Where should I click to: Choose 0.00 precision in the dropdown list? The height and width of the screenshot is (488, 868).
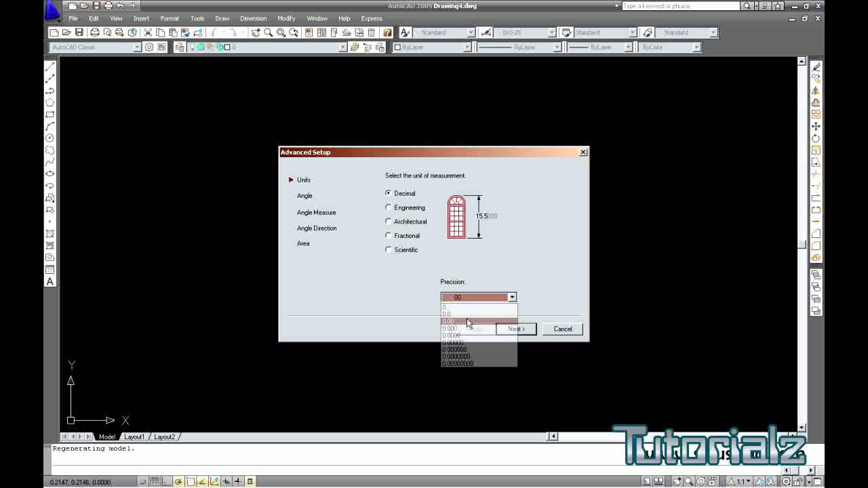point(479,321)
